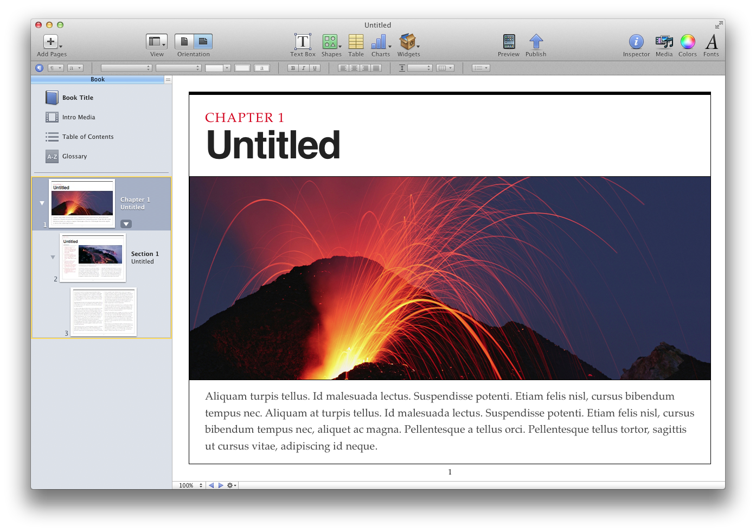Select Table of Contents in sidebar
Screen dimensions: 756x532
(x=87, y=137)
